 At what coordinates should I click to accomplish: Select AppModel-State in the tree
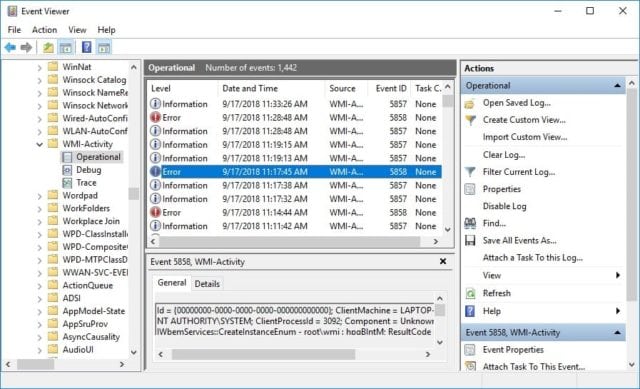[93, 311]
